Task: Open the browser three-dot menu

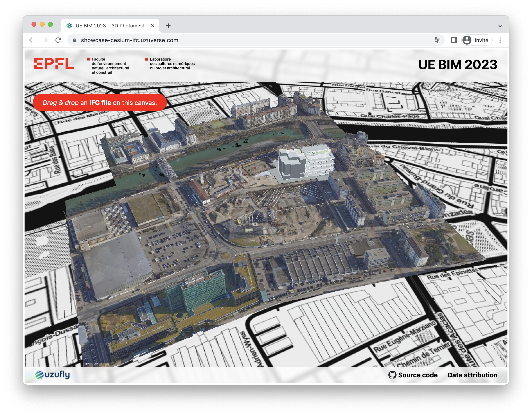Action: pos(500,40)
